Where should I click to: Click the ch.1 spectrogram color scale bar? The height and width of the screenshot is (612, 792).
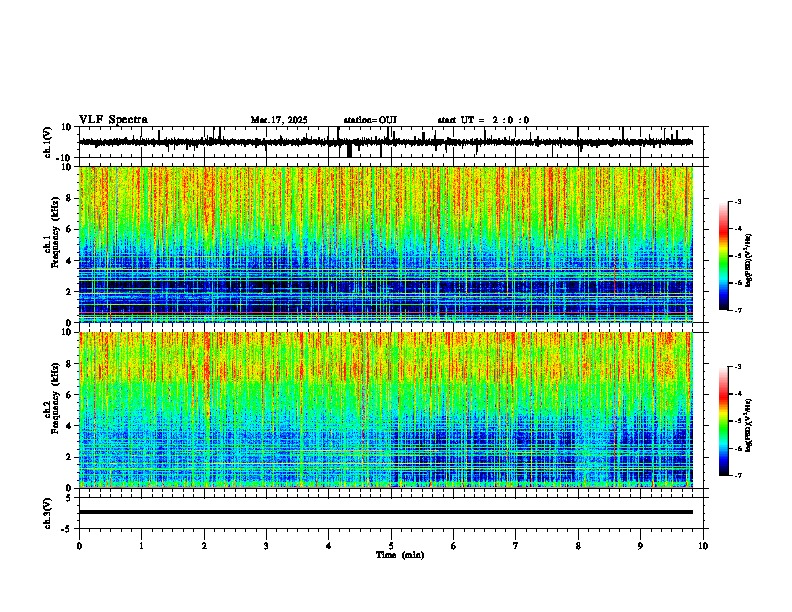724,256
